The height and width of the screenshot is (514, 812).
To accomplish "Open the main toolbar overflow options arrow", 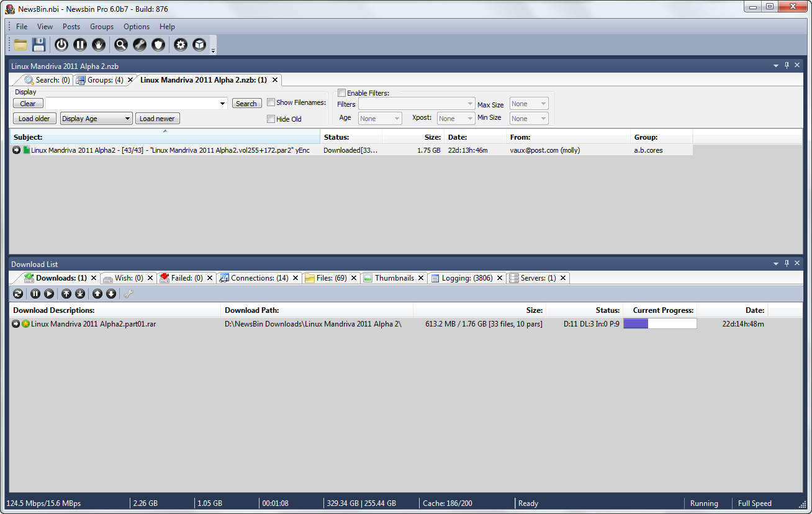I will [213, 50].
